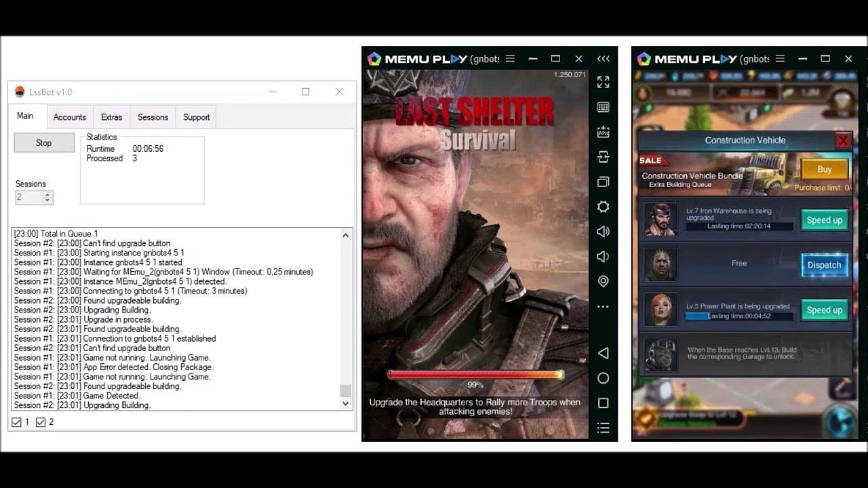Maximize the LssBot window
The image size is (868, 488).
(x=306, y=91)
